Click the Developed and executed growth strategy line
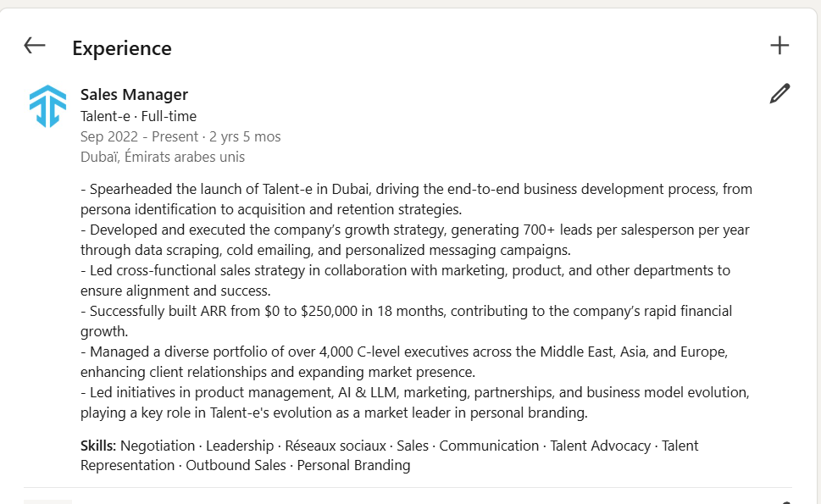The height and width of the screenshot is (504, 821). (414, 240)
